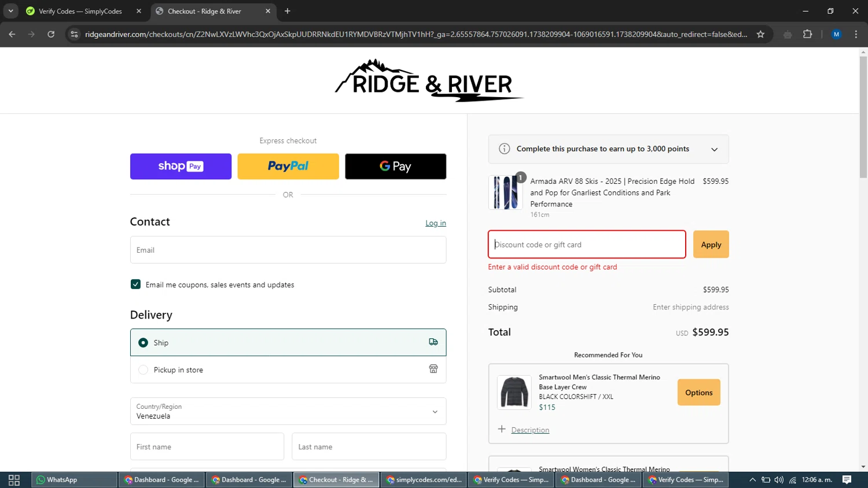Image resolution: width=868 pixels, height=488 pixels.
Task: Click the $599.95 total amount
Action: 711,332
